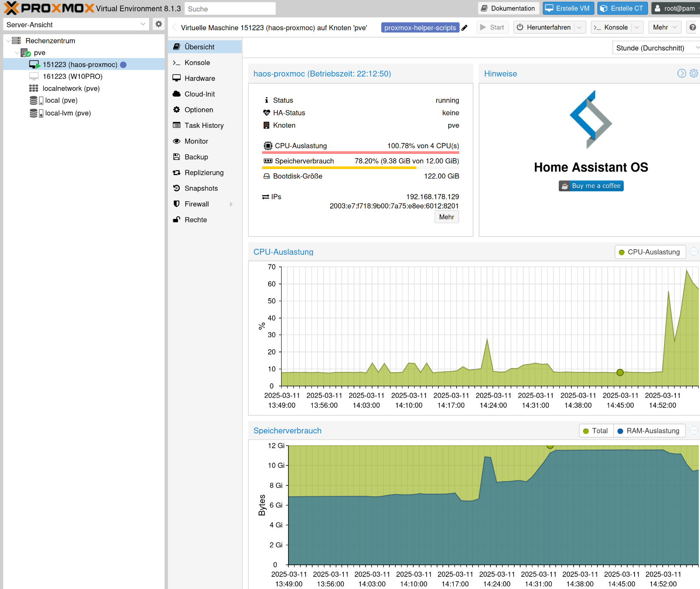
Task: Open the Snapshots tab
Action: tap(201, 188)
